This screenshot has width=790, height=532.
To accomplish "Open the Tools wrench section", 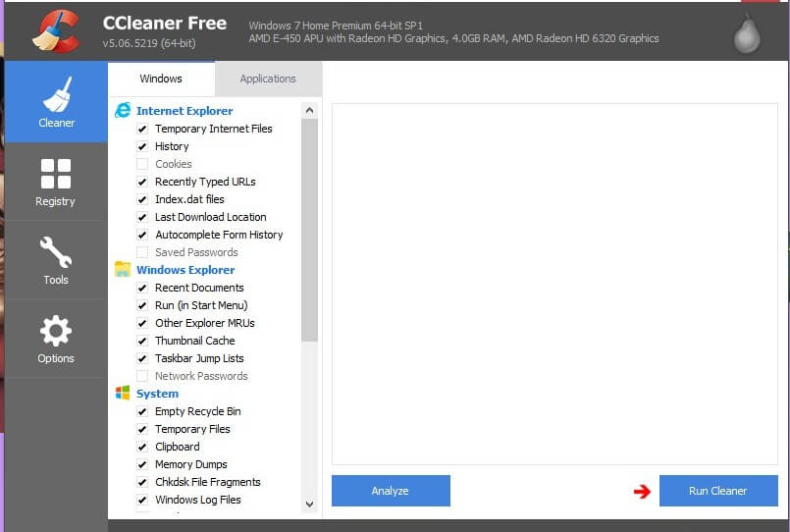I will click(x=56, y=260).
